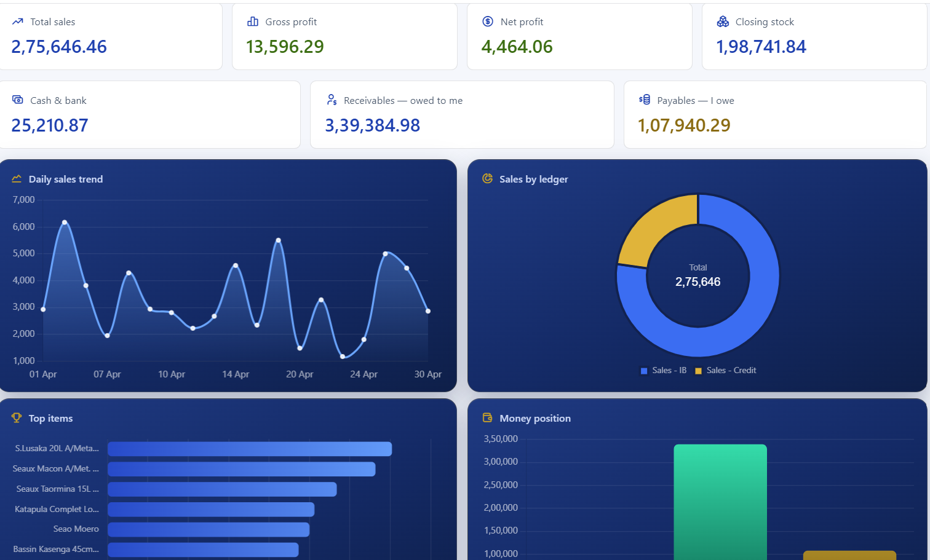Click the 3,50,000 axis label in Money position
The image size is (930, 560).
(501, 439)
